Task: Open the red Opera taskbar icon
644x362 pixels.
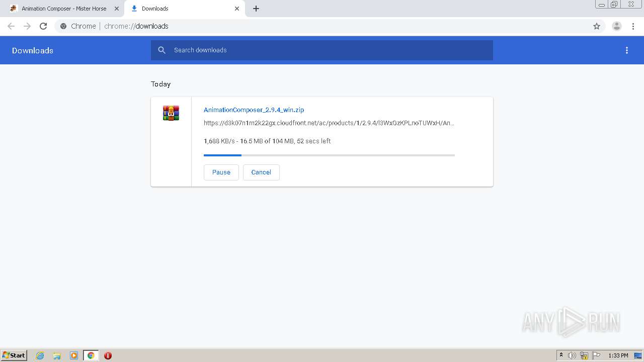Action: pos(108,355)
